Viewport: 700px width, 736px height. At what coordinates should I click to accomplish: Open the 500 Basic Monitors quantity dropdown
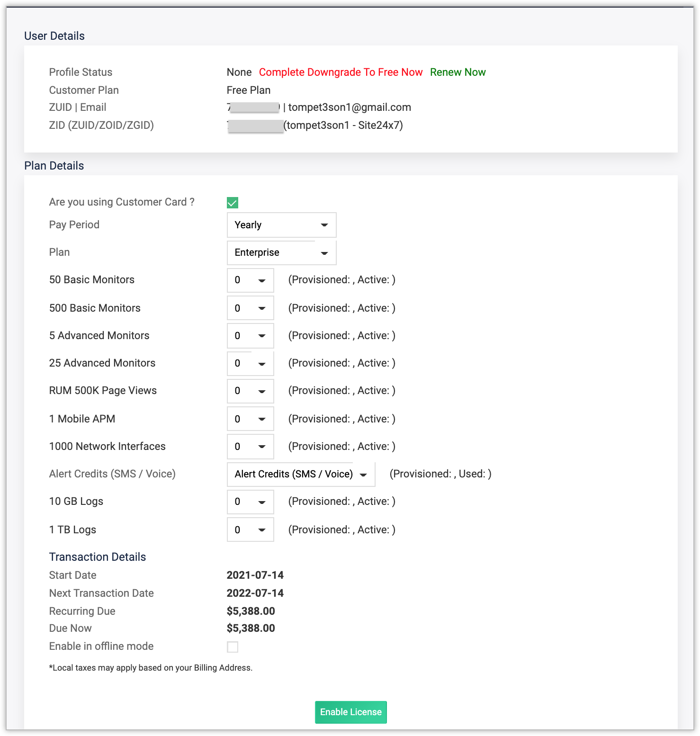click(x=250, y=308)
